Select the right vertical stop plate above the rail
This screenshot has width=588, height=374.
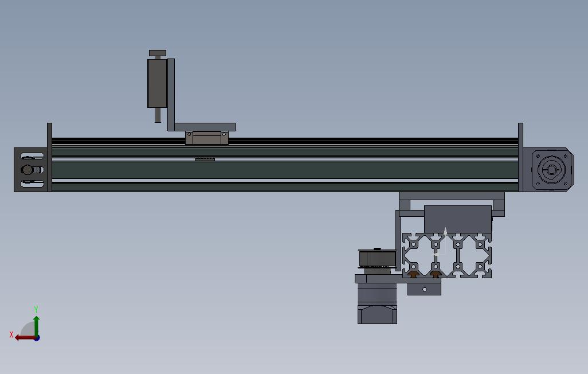point(520,157)
